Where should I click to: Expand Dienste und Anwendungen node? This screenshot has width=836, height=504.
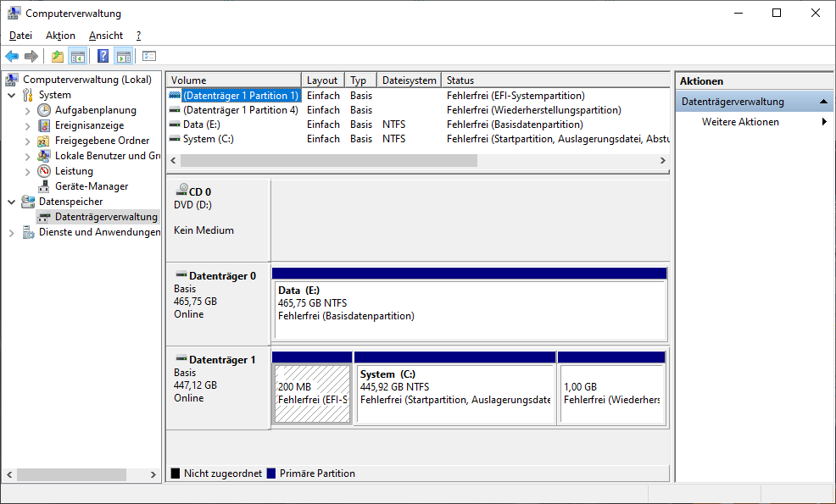click(12, 233)
